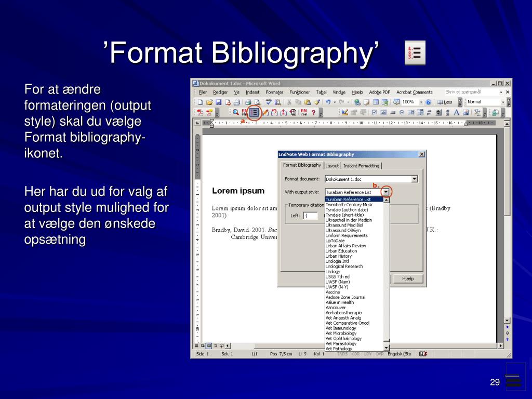Click the EndNote Format Bibliography icon
The height and width of the screenshot is (399, 532).
(x=254, y=112)
